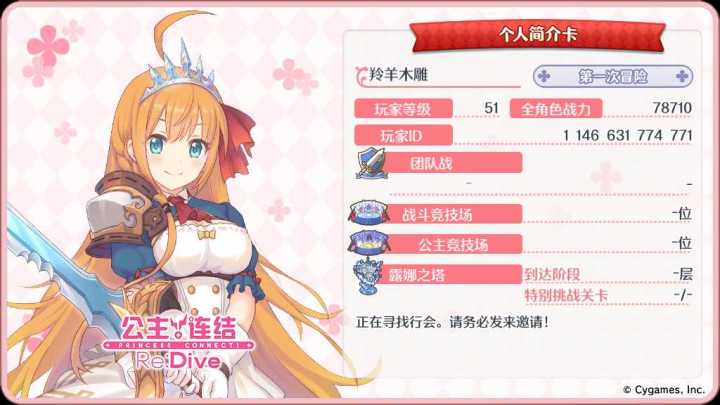The height and width of the screenshot is (405, 720).
Task: Click the battle arena icon
Action: coord(368,212)
